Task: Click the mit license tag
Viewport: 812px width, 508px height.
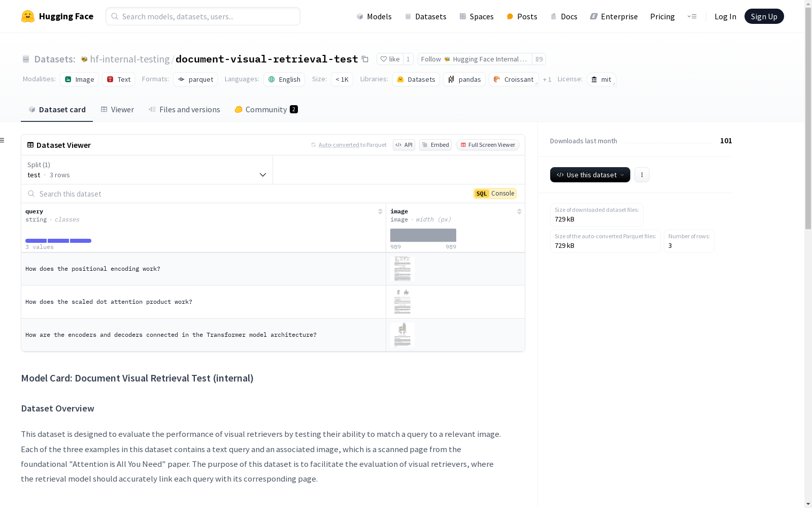Action: [x=601, y=79]
